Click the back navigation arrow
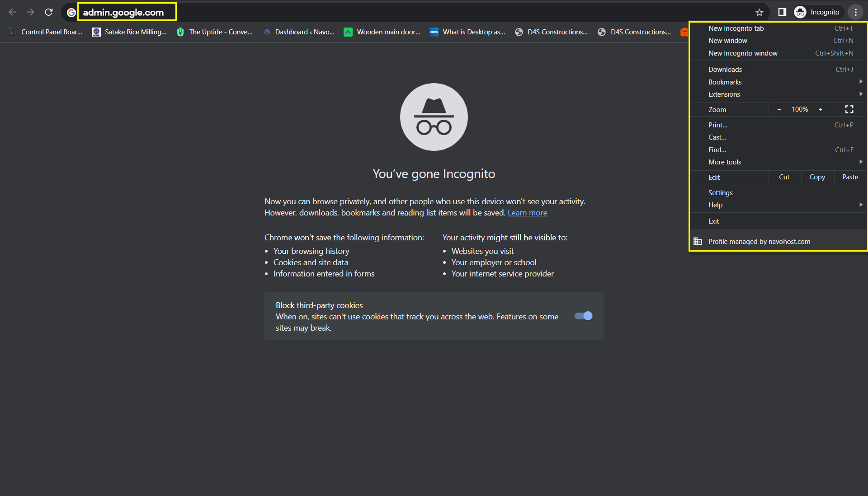868x496 pixels. coord(13,12)
